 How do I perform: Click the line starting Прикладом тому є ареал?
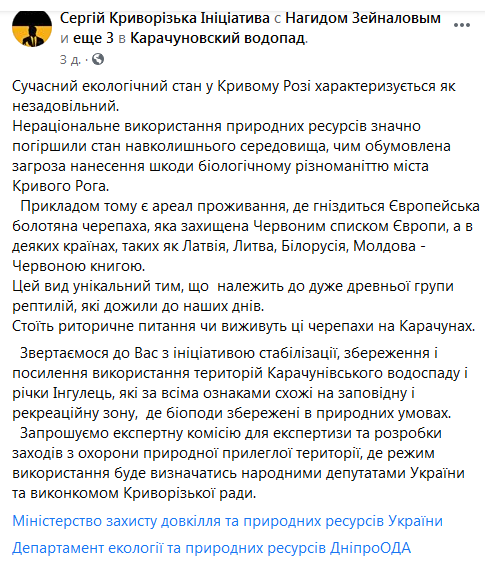(x=250, y=206)
